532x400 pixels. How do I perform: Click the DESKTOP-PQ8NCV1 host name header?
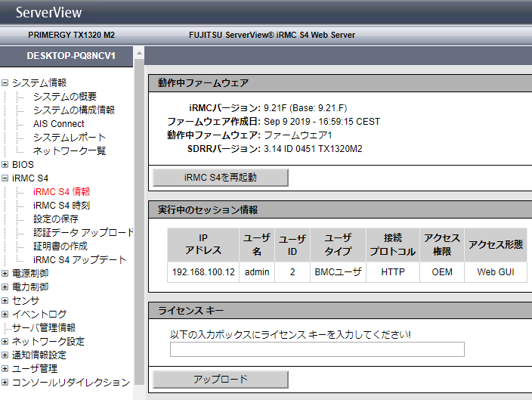(x=71, y=56)
